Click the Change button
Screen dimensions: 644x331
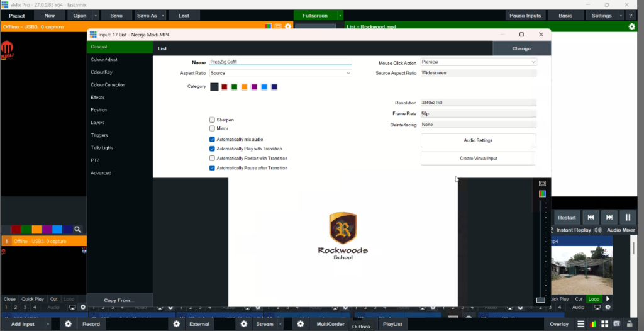(521, 48)
